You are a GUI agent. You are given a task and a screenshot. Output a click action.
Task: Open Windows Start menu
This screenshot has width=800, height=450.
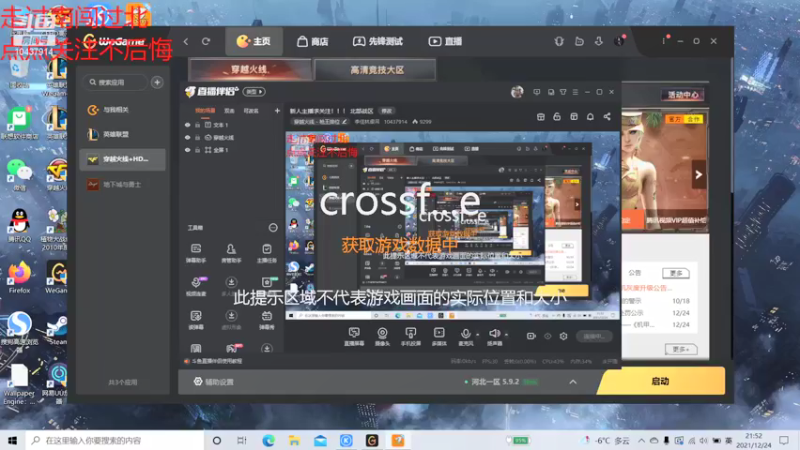click(12, 440)
